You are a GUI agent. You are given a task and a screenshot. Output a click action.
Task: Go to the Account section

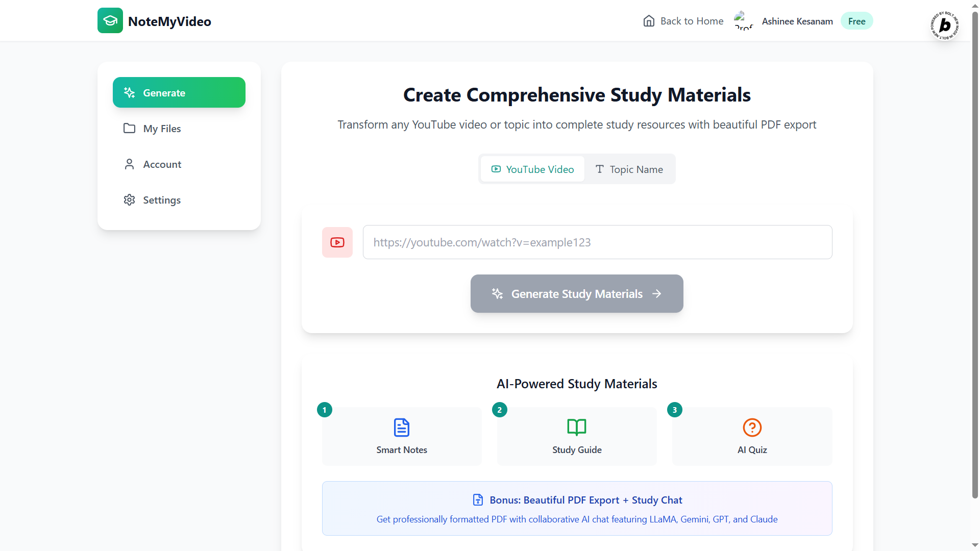coord(162,164)
